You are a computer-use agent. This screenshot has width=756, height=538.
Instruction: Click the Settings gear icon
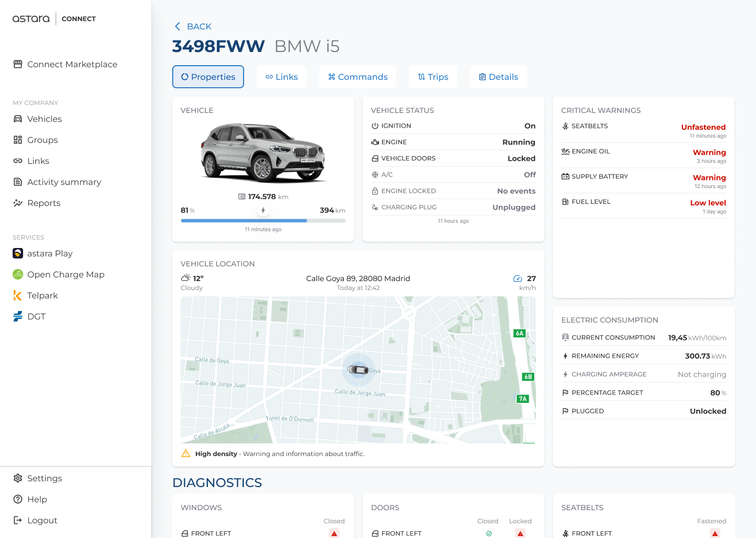[x=18, y=478]
